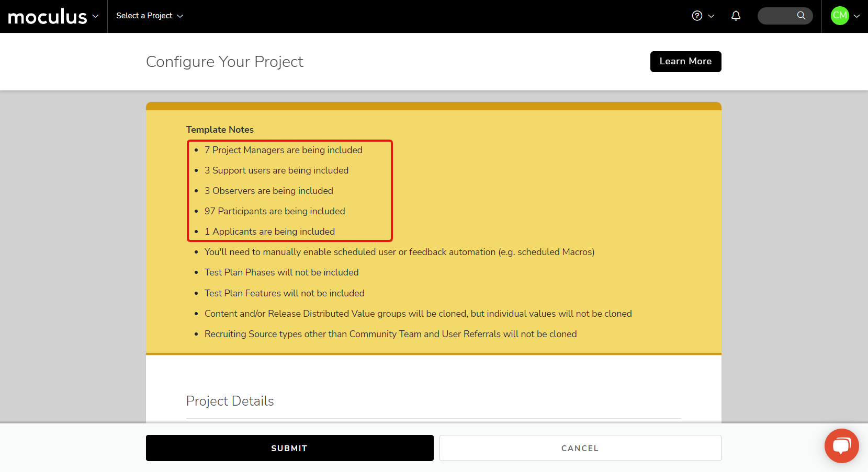Open the Select a Project dropdown

pyautogui.click(x=150, y=16)
